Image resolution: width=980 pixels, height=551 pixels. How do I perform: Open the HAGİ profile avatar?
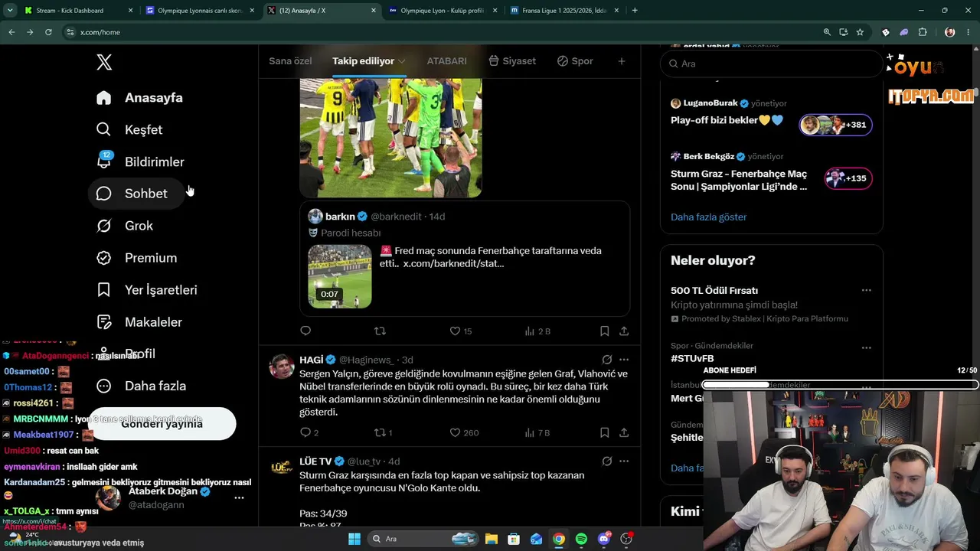282,367
